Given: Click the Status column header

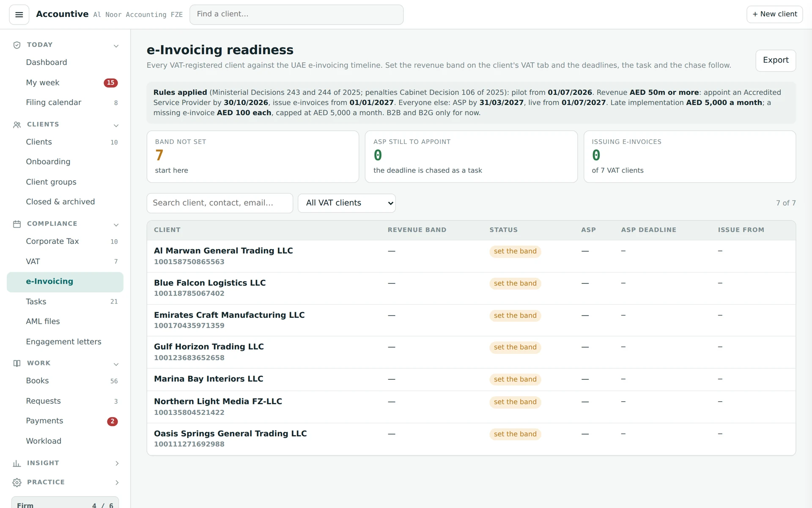Looking at the screenshot, I should (x=503, y=230).
